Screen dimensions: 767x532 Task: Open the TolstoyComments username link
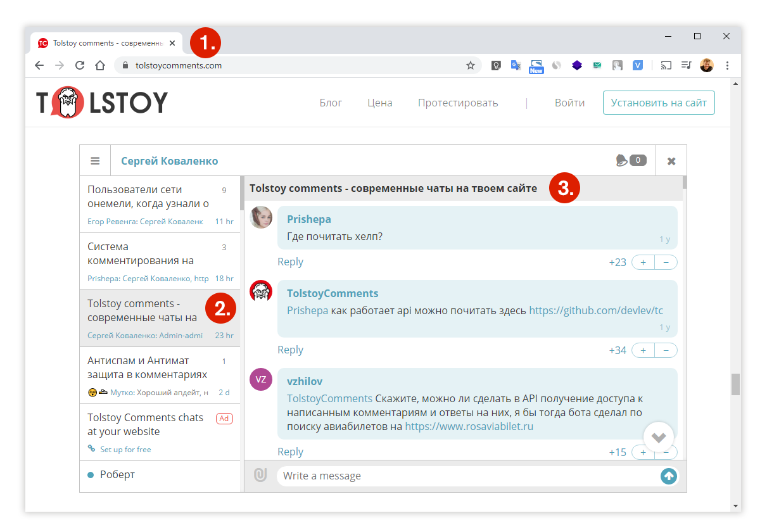333,293
